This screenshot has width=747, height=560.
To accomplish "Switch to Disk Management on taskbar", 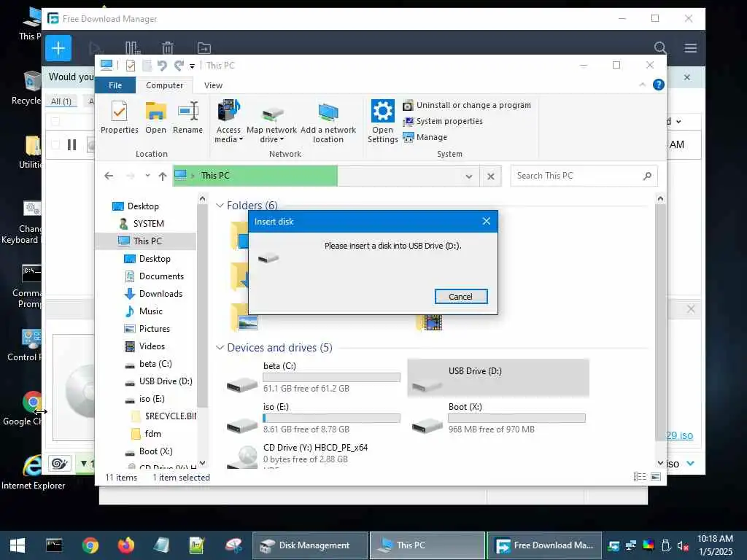I will pyautogui.click(x=309, y=545).
